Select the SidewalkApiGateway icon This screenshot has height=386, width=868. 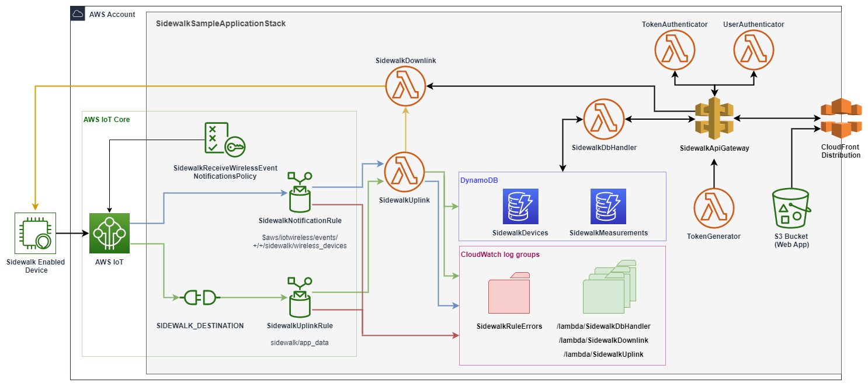point(714,119)
